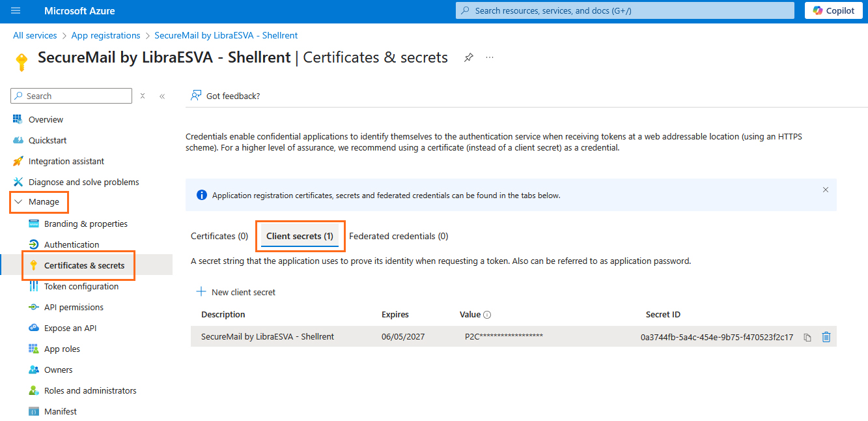Open Diagnose and solve problems
The width and height of the screenshot is (868, 421).
(x=84, y=182)
